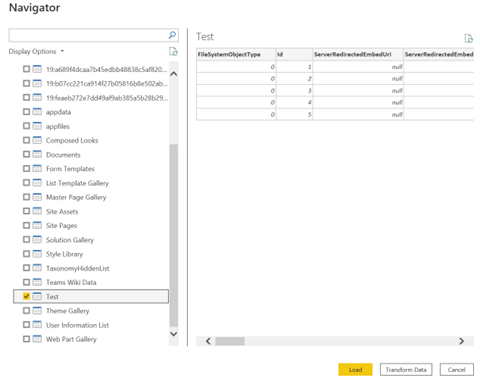Viewport: 480px width, 381px height.
Task: Tick the Theme Gallery checkbox
Action: 26,311
